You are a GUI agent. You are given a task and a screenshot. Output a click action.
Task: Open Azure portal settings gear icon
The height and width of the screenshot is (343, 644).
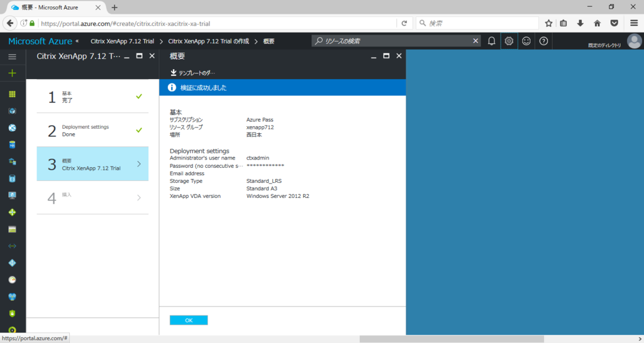pyautogui.click(x=509, y=41)
